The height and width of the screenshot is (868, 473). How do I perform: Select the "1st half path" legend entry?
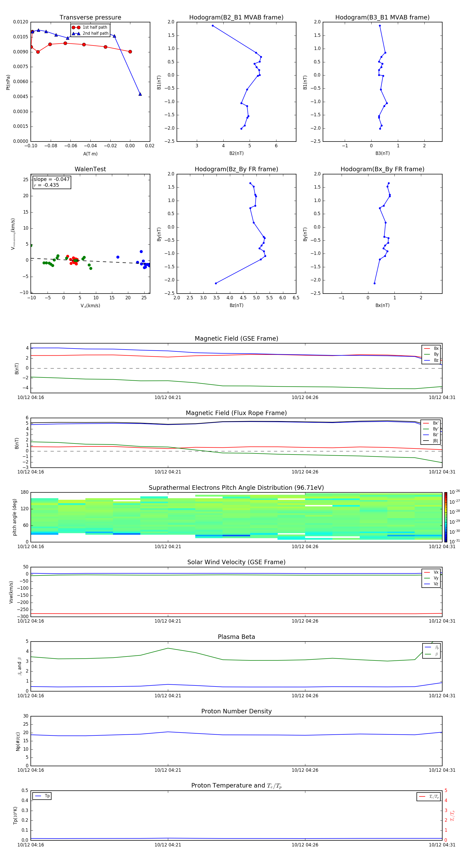90,27
